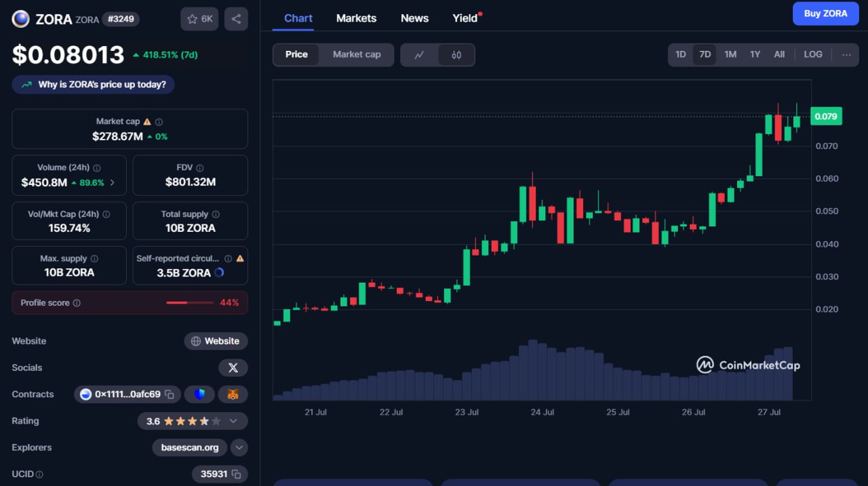Set chart range to 1Y

tap(755, 55)
